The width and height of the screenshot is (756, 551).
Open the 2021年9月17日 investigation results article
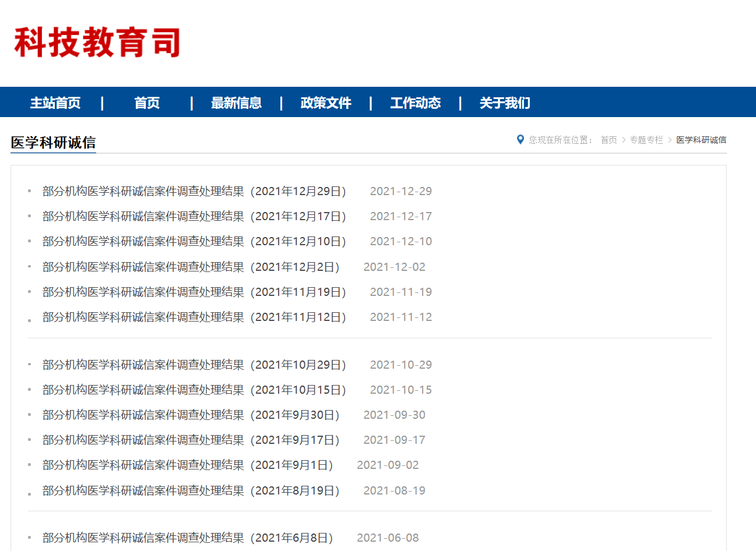click(191, 440)
